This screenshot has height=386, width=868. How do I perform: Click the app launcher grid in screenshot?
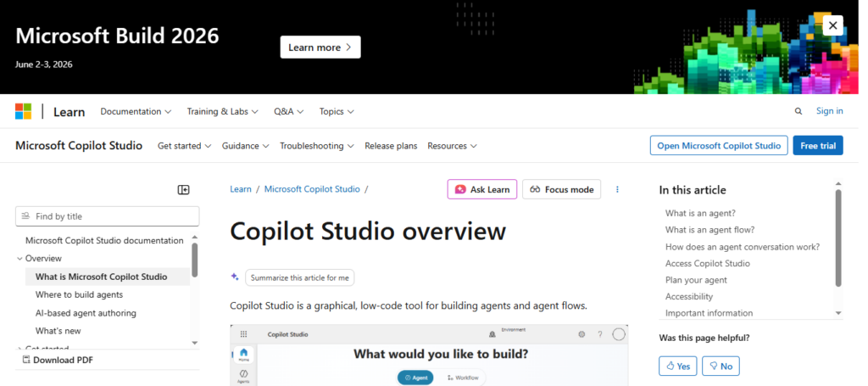243,334
